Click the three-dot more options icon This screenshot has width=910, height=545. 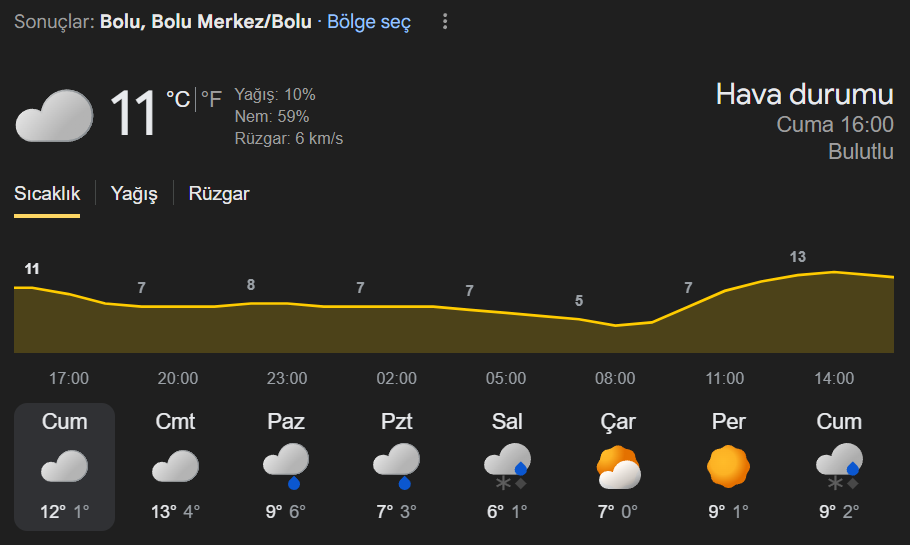(445, 22)
